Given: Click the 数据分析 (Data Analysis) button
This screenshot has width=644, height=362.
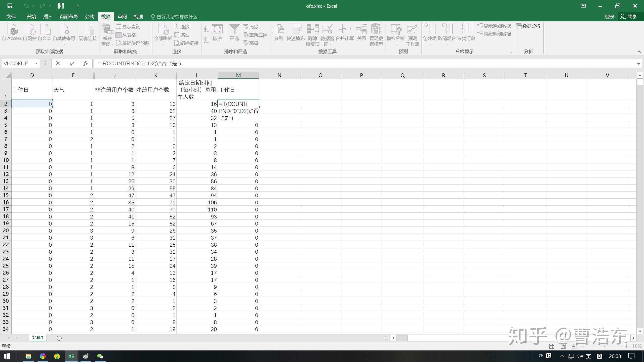Looking at the screenshot, I should 528,26.
